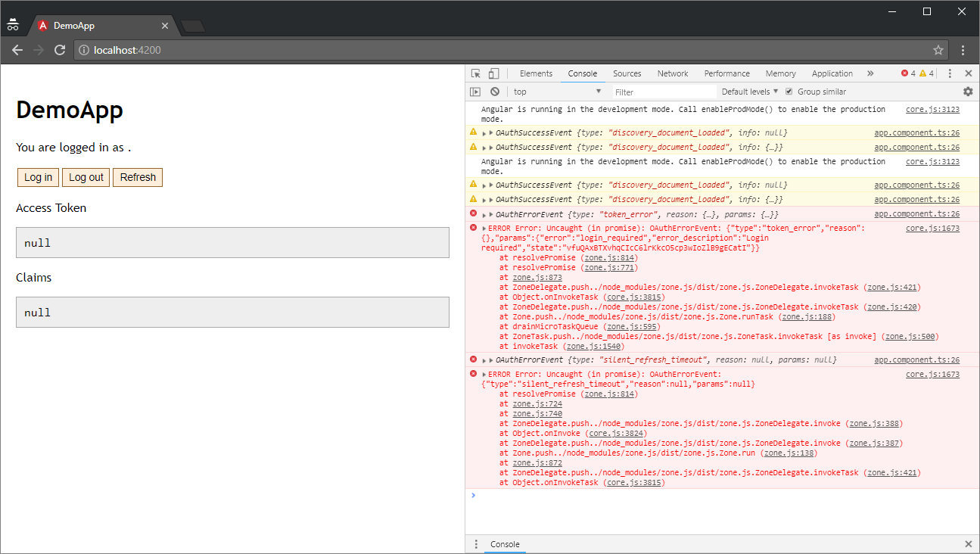Close the bottom Console drawer
This screenshot has width=980, height=554.
click(x=968, y=544)
